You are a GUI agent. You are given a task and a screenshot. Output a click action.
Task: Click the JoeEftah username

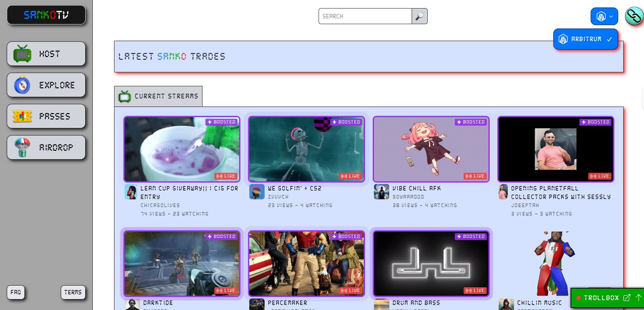point(525,205)
